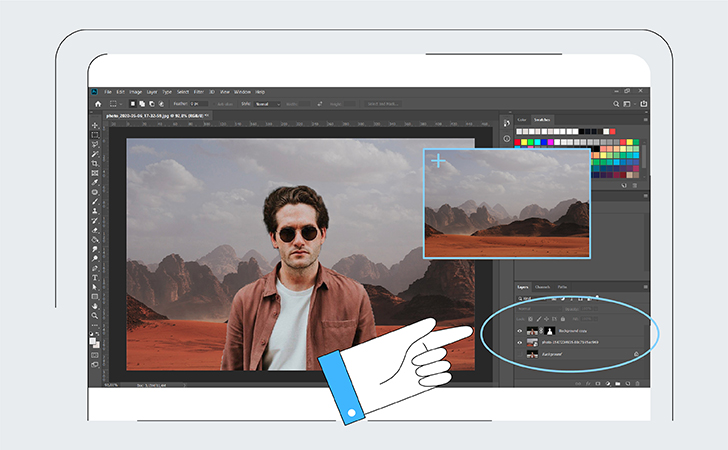Switch to the Paths tab
This screenshot has height=450, width=728.
click(x=562, y=287)
